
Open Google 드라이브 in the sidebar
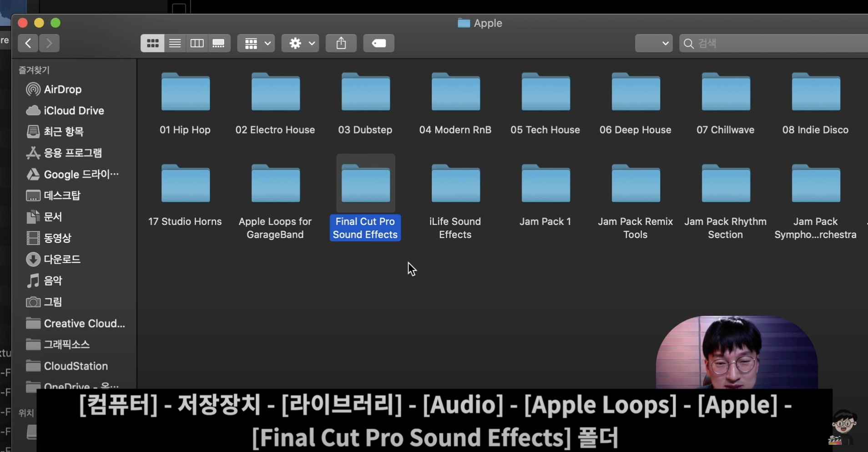click(72, 174)
